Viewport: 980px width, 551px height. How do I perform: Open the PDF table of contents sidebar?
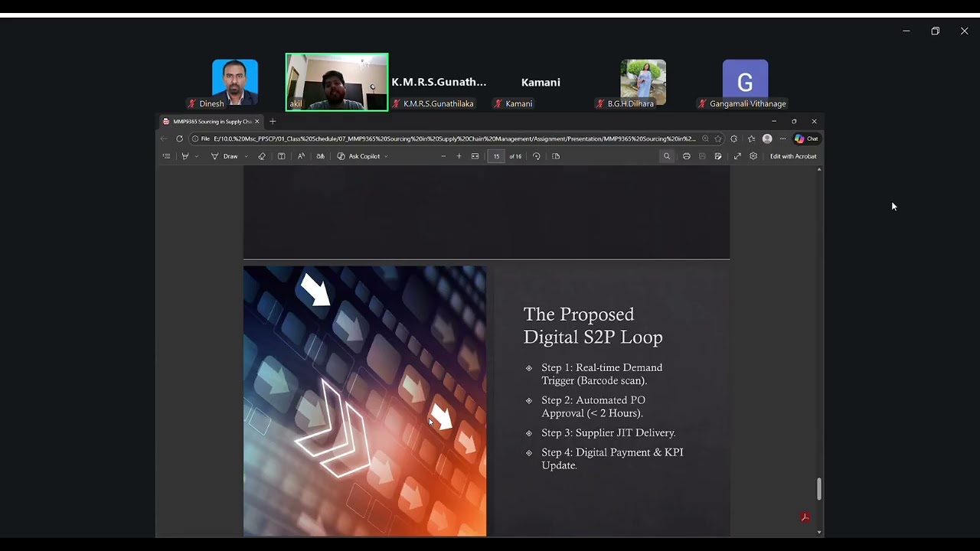coord(166,156)
